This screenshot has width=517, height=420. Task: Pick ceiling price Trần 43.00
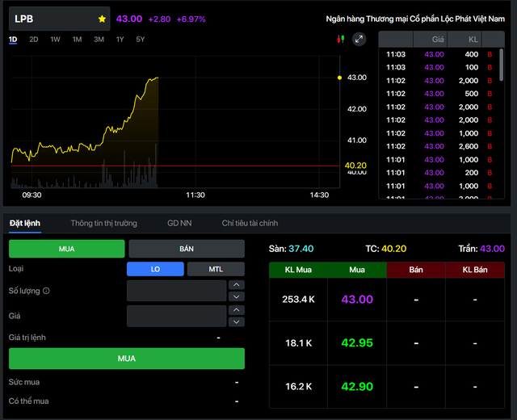[481, 249]
